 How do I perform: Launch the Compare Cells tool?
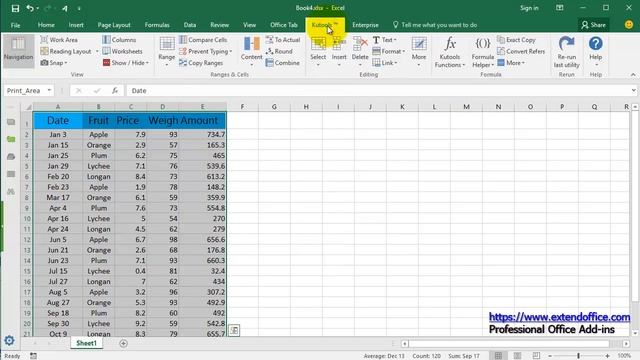(203, 40)
